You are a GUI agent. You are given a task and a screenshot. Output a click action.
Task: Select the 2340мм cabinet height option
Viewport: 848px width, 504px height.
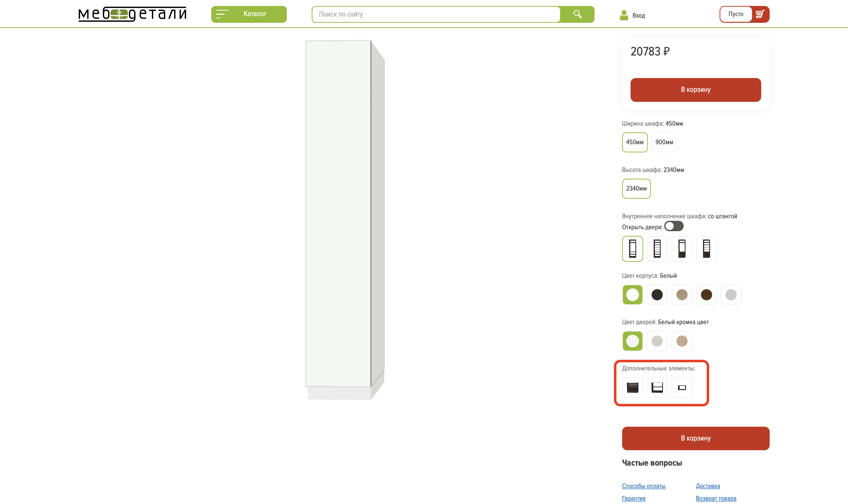pos(636,189)
